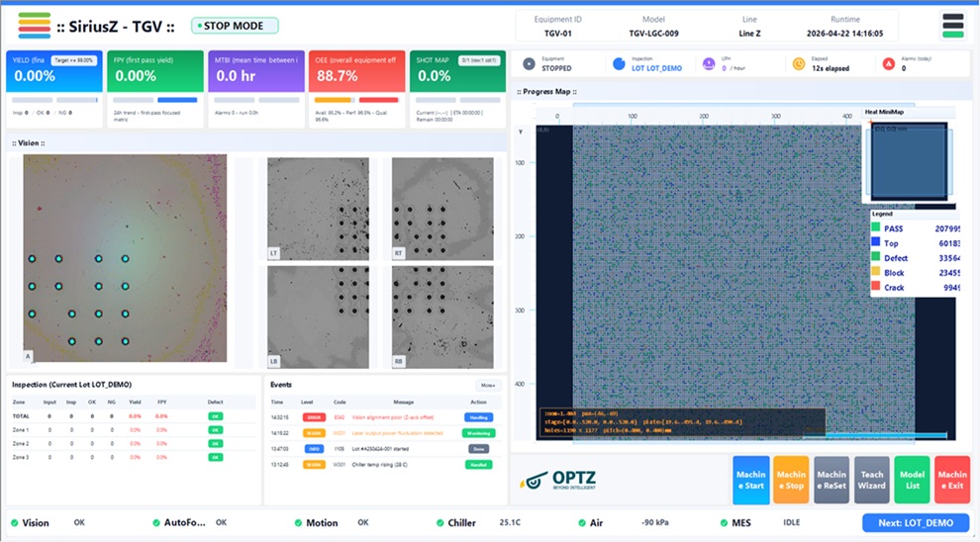Click the Target >= 98.00% badge
Viewport: 980px width, 542px height.
click(74, 60)
